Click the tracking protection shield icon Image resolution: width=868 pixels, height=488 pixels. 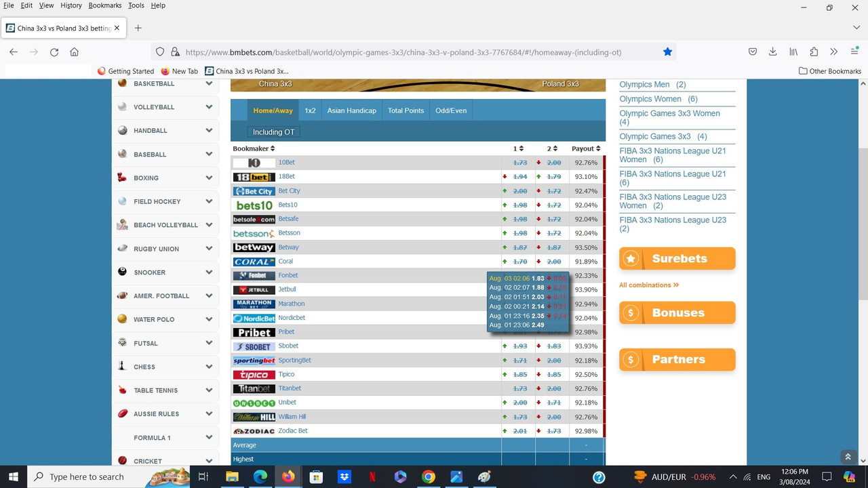(x=160, y=52)
